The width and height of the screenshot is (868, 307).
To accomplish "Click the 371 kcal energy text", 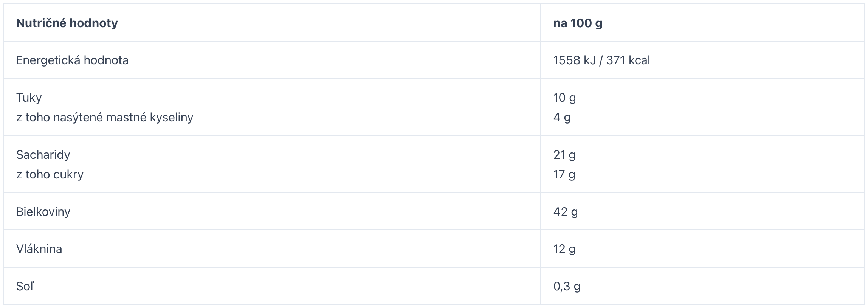I will pyautogui.click(x=628, y=60).
